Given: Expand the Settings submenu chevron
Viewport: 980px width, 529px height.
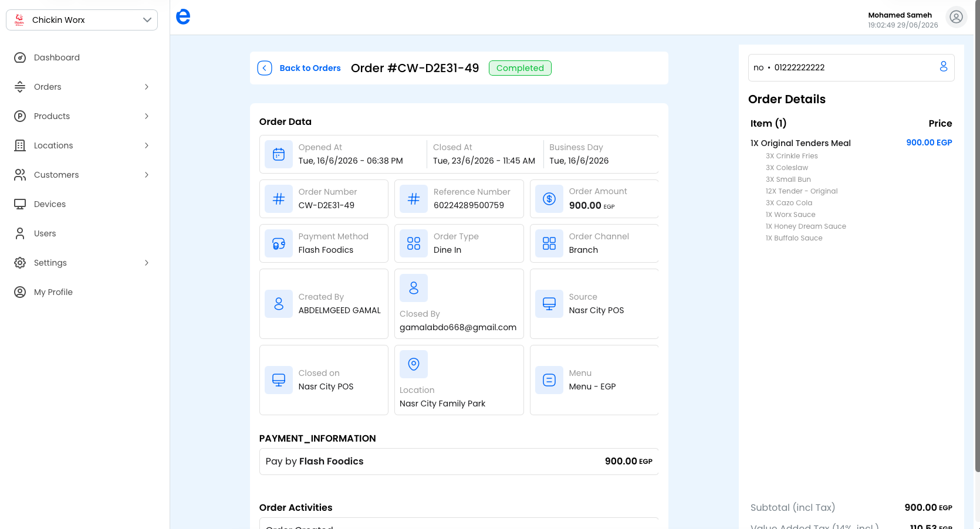Looking at the screenshot, I should [147, 263].
